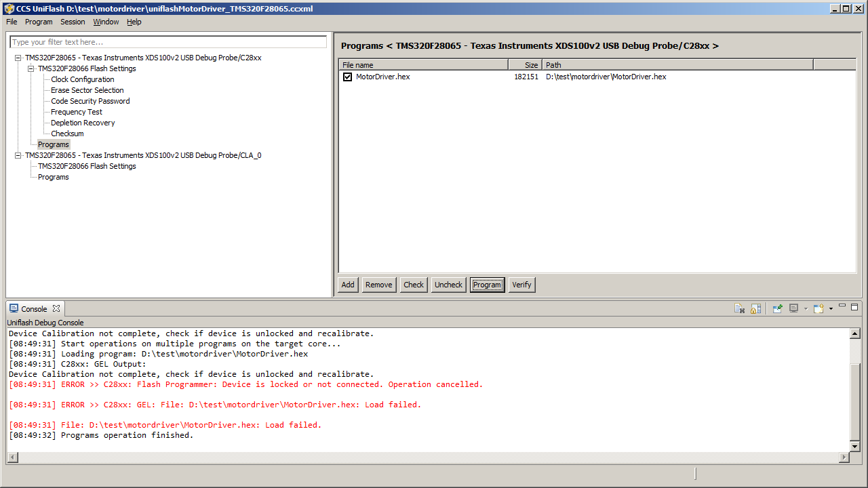Click the UniFlash application icon in title bar

[9, 8]
